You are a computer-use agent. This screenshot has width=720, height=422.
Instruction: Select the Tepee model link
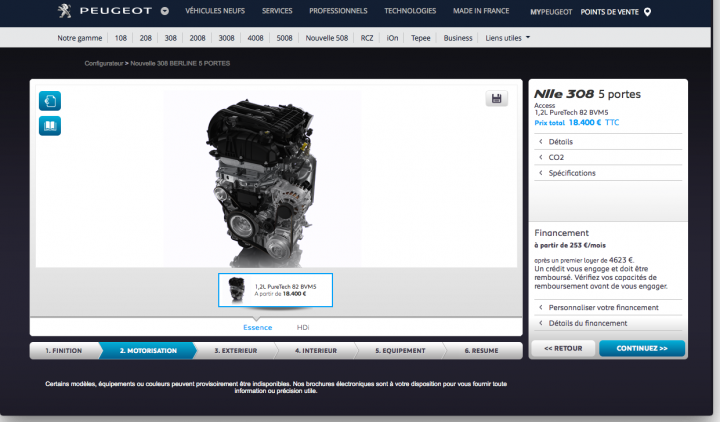421,38
